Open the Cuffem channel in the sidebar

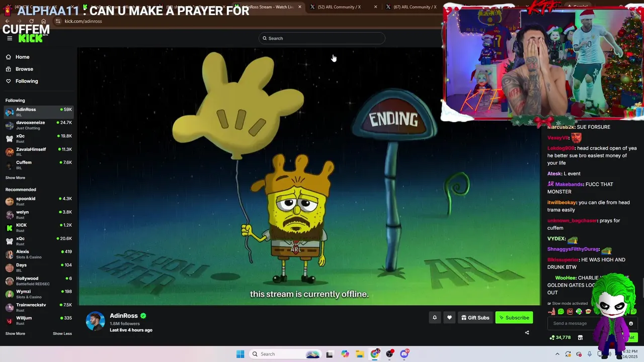pos(39,165)
